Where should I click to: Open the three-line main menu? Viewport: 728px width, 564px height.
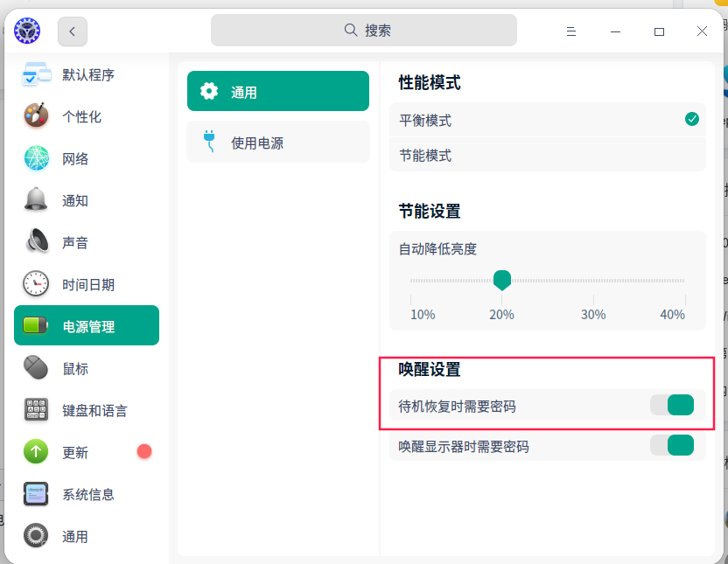571,31
